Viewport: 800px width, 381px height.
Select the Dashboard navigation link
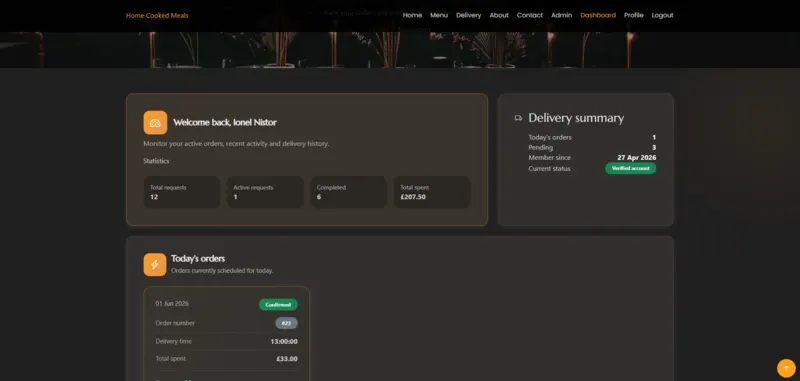[x=598, y=15]
